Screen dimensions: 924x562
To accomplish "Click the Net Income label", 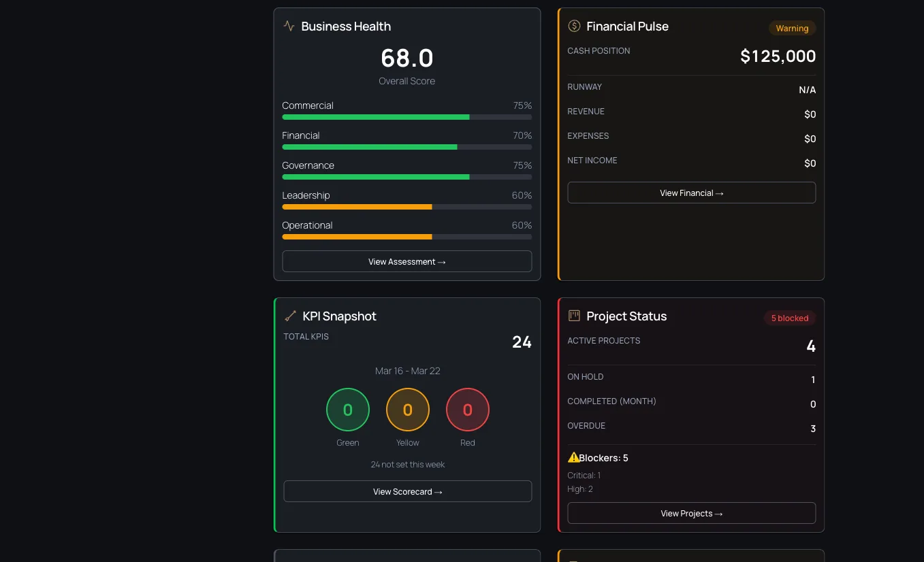I will tap(592, 161).
